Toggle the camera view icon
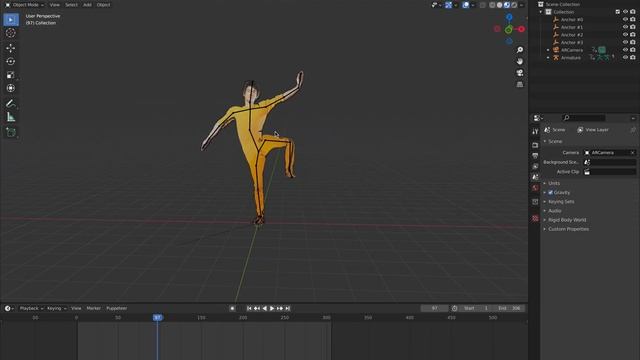This screenshot has width=640, height=360. tap(520, 73)
